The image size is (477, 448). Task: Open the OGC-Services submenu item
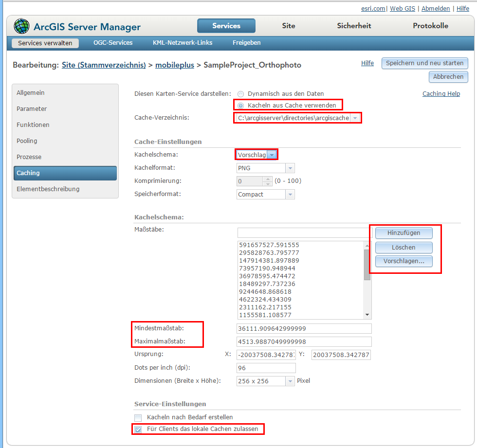pyautogui.click(x=113, y=43)
